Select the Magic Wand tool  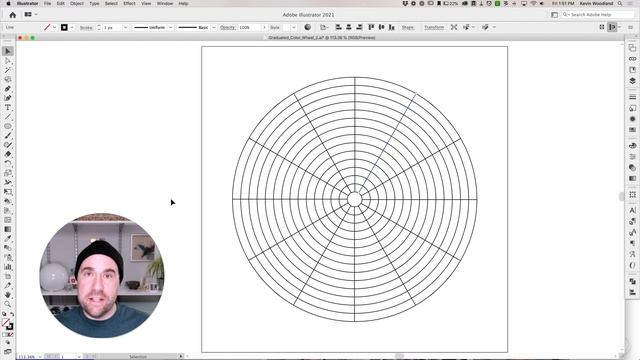click(8, 70)
